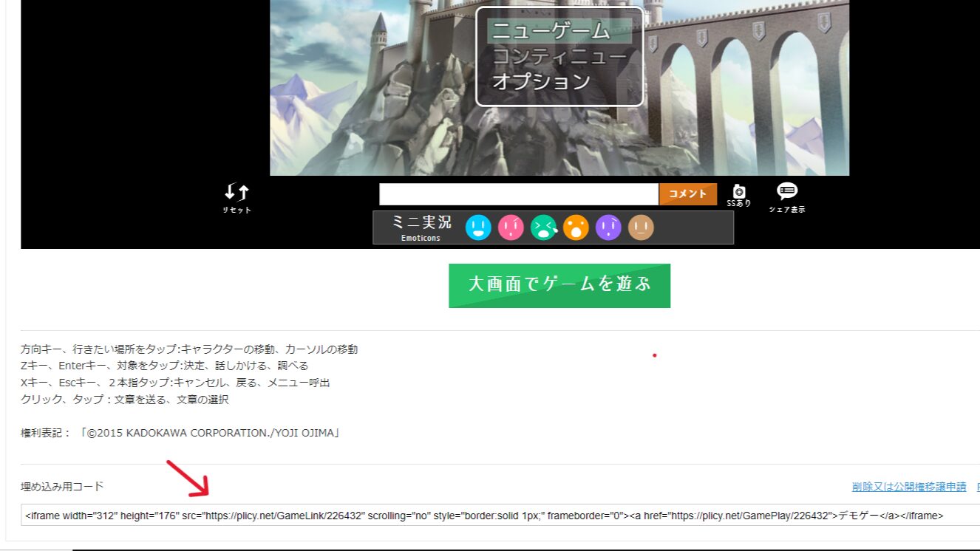980x551 pixels.
Task: Click the シェア表示 speech bubble icon
Action: coord(786,191)
